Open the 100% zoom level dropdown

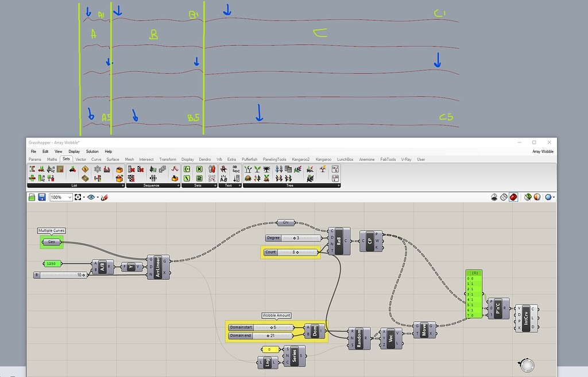[60, 197]
